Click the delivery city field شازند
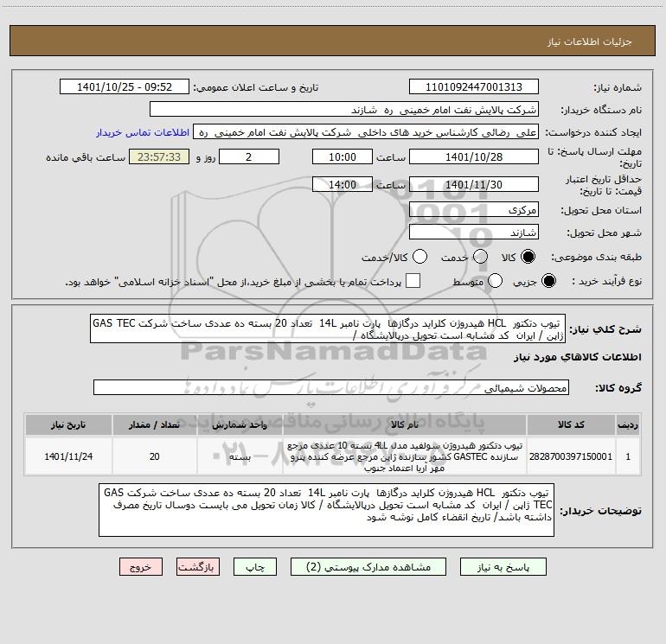This screenshot has width=666, height=644. click(x=474, y=233)
